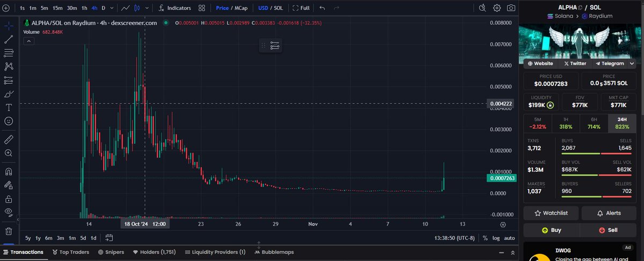Screen dimensions: 644x261
Task: Open time zone menu 13:38:50 (UTC-8)
Action: point(456,238)
